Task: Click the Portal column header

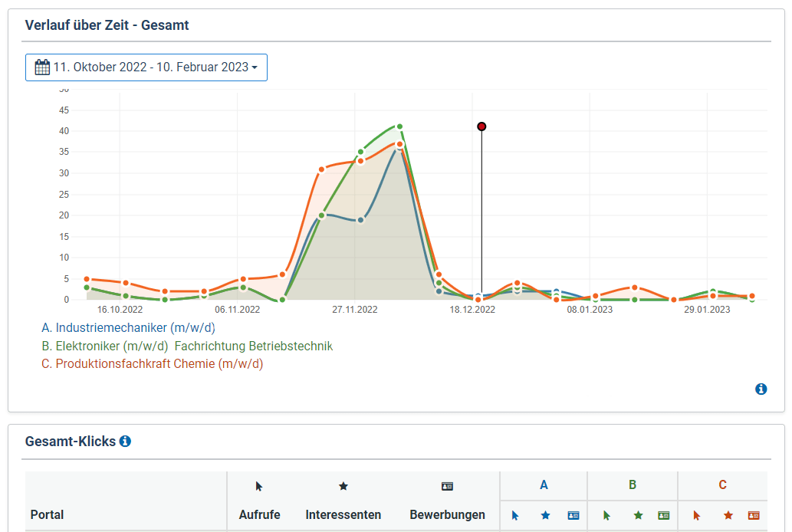Action: point(48,514)
